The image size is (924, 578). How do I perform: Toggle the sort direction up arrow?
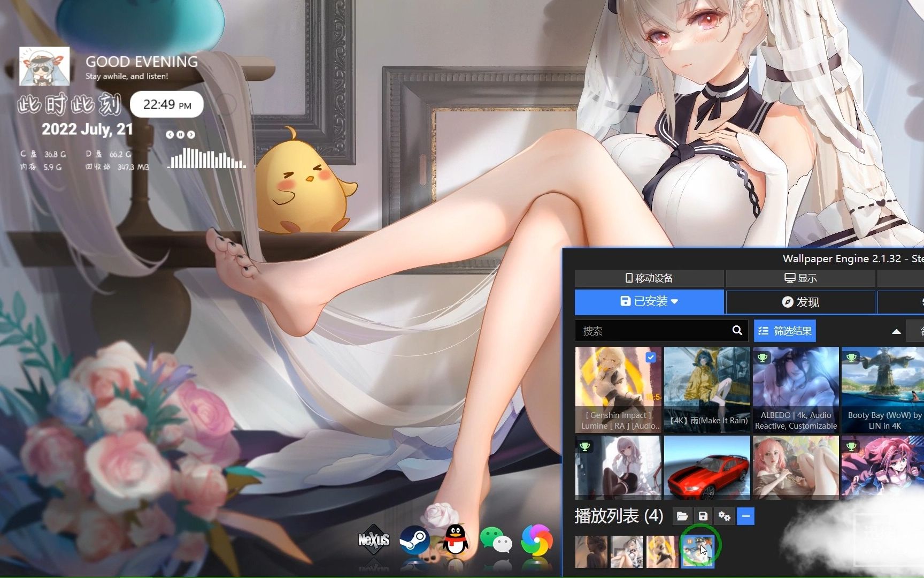click(896, 331)
